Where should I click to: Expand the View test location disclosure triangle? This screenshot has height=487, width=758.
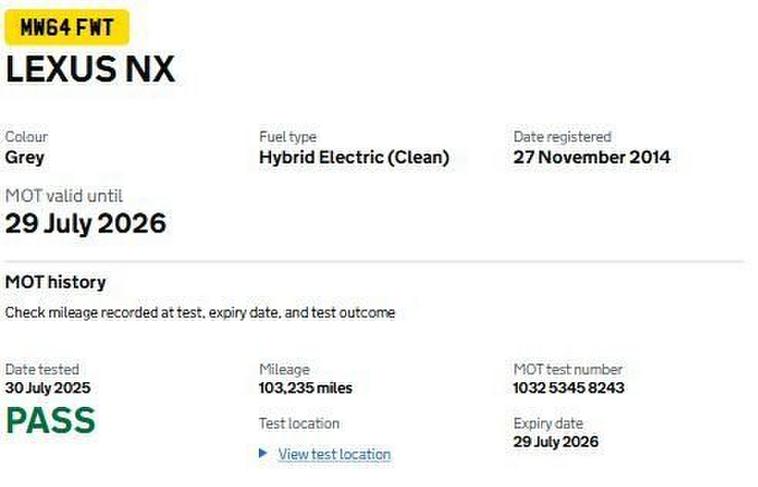click(x=263, y=453)
